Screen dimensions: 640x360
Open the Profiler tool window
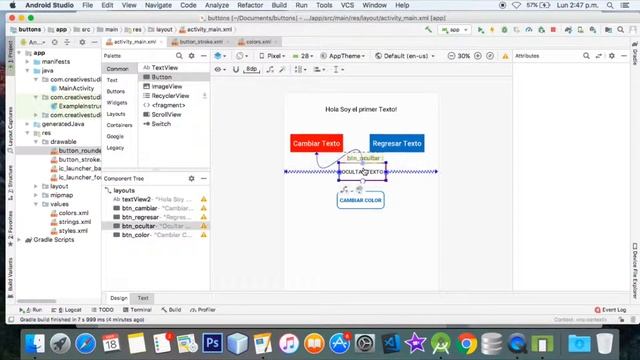click(x=203, y=310)
